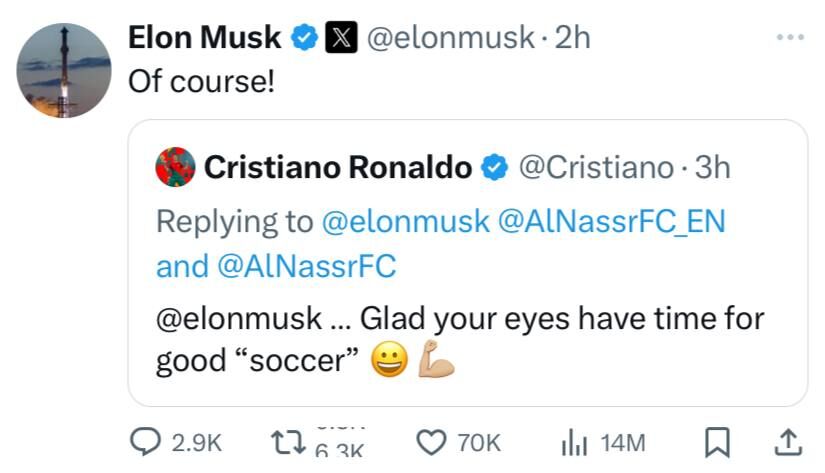This screenshot has width=825, height=473.
Task: Share the post via upload arrow icon
Action: 787,441
